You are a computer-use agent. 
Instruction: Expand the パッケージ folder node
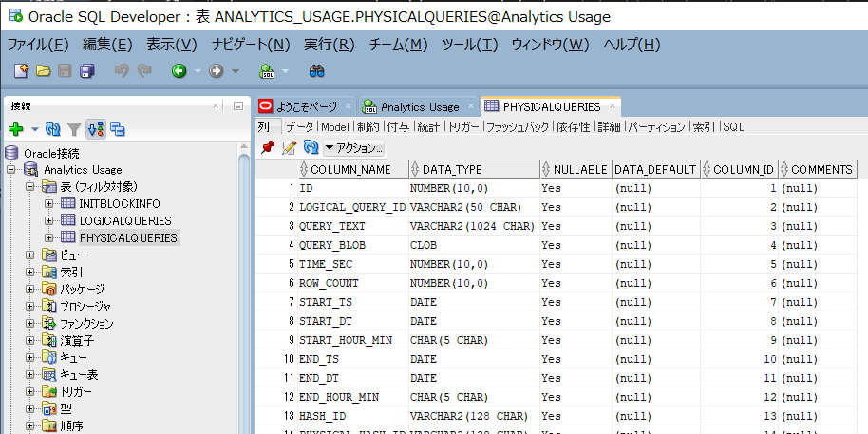point(30,290)
